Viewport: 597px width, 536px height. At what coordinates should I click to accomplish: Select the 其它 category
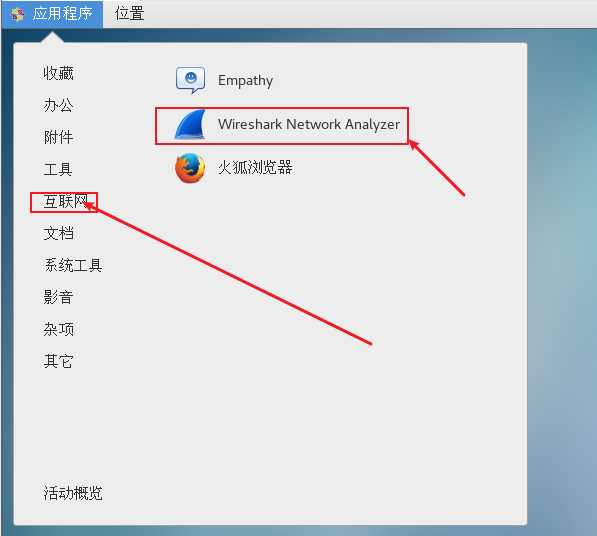58,361
